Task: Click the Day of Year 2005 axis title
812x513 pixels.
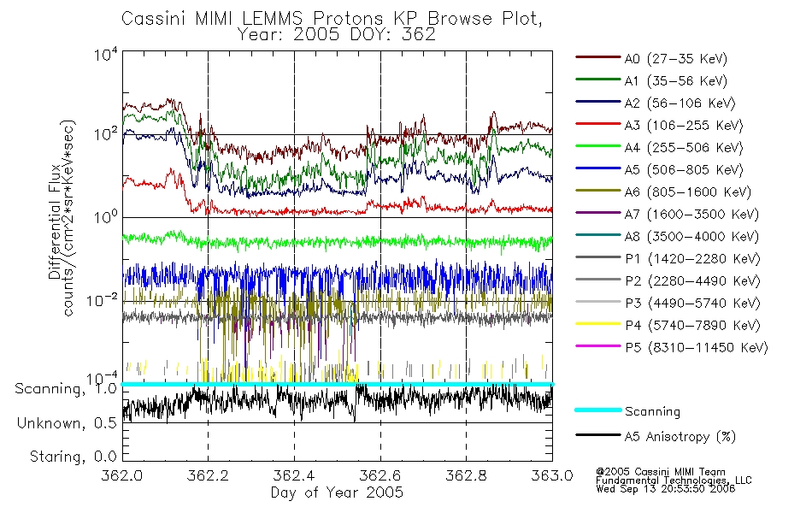Action: [x=337, y=492]
